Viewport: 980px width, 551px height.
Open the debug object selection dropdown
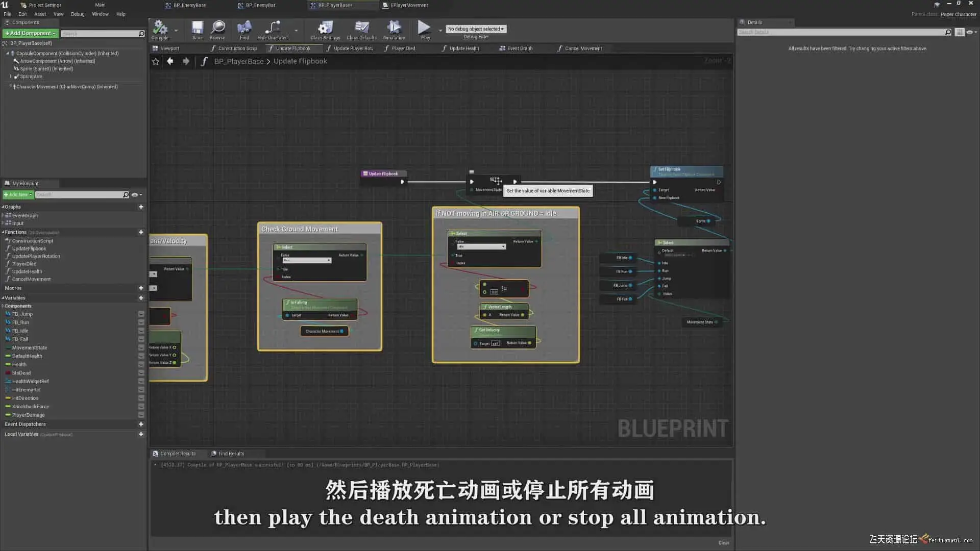tap(476, 29)
